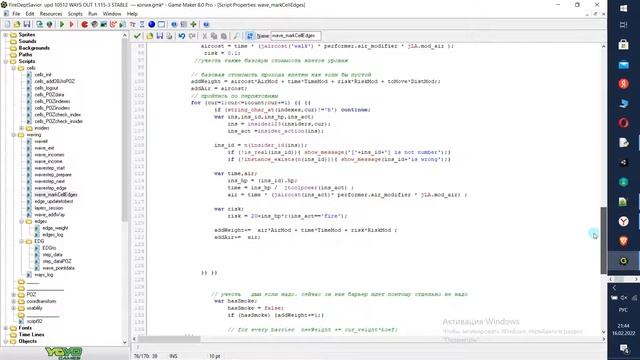Select cells_init script in tree

point(43,75)
